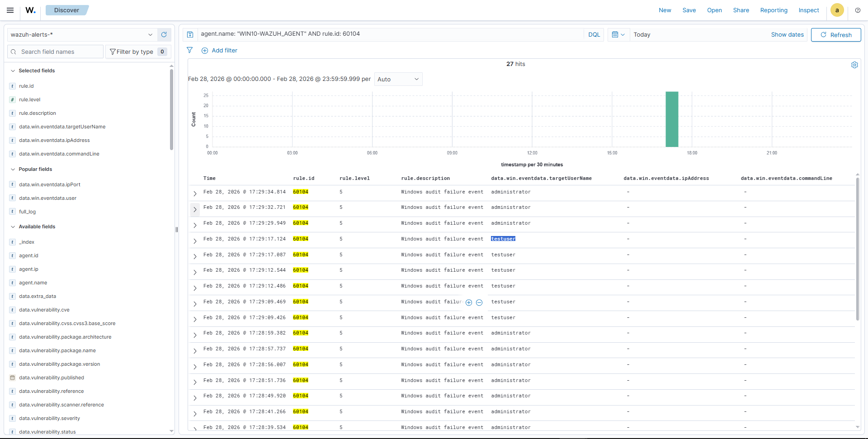Collapse the Selected fields section
This screenshot has width=868, height=439.
click(x=13, y=71)
